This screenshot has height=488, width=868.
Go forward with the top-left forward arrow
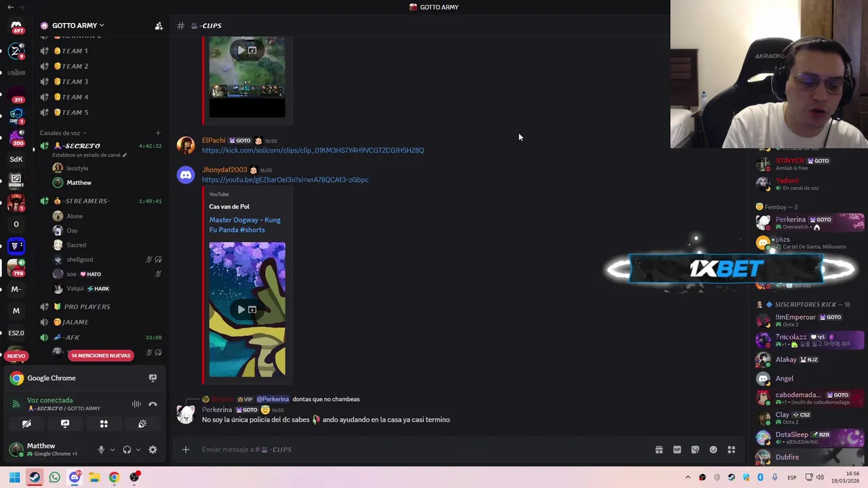click(x=23, y=7)
